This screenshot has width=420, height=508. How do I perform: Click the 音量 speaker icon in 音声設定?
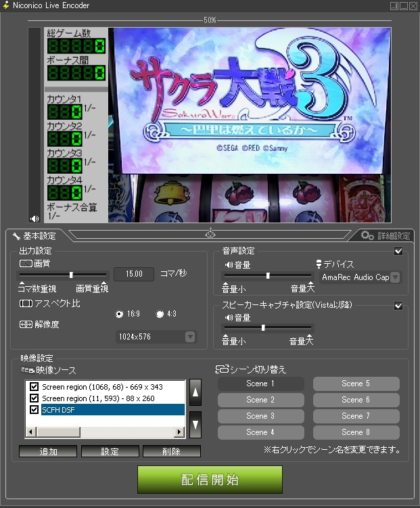point(229,264)
